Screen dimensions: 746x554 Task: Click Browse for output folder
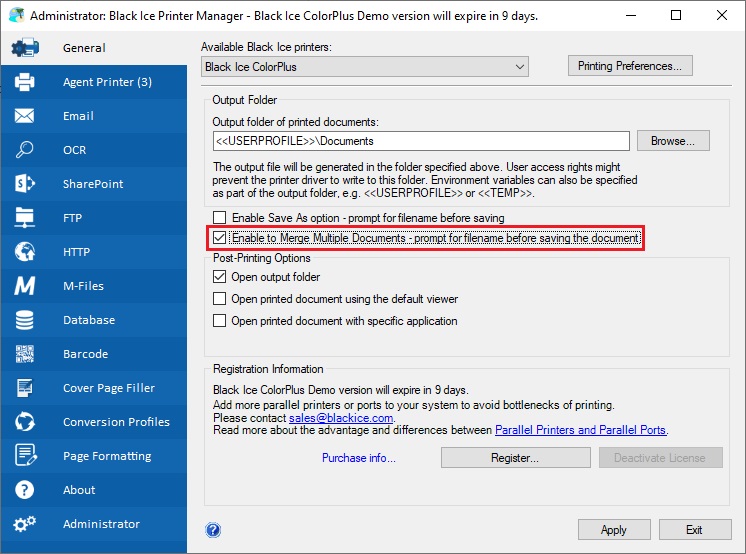click(673, 141)
